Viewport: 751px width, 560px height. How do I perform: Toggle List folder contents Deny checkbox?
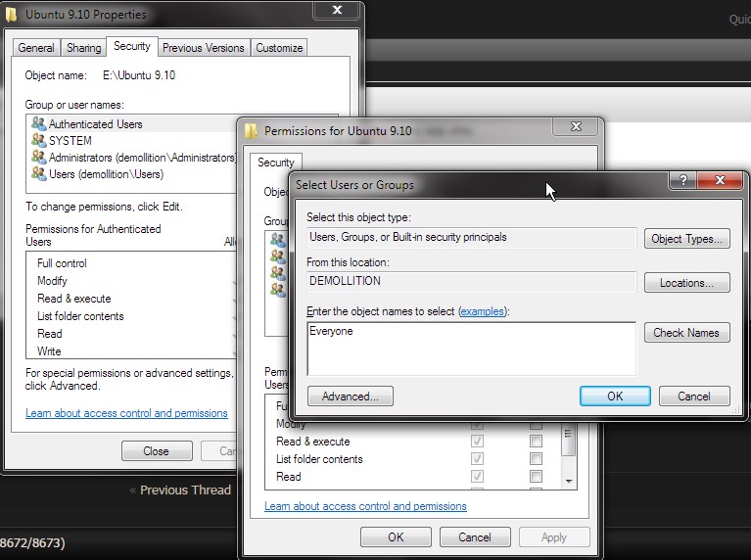coord(536,458)
